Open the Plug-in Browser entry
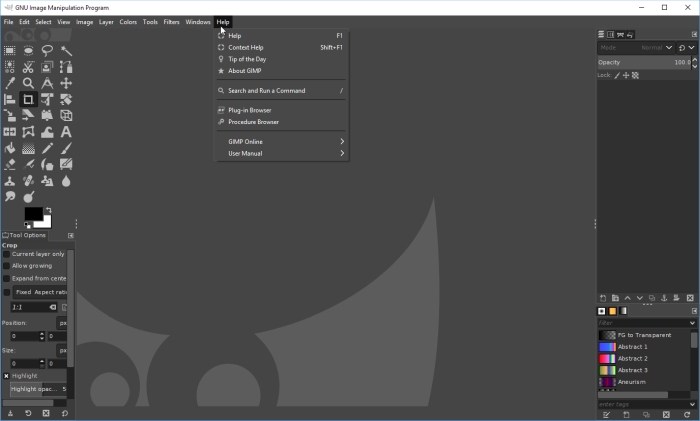This screenshot has height=421, width=700. (282, 110)
